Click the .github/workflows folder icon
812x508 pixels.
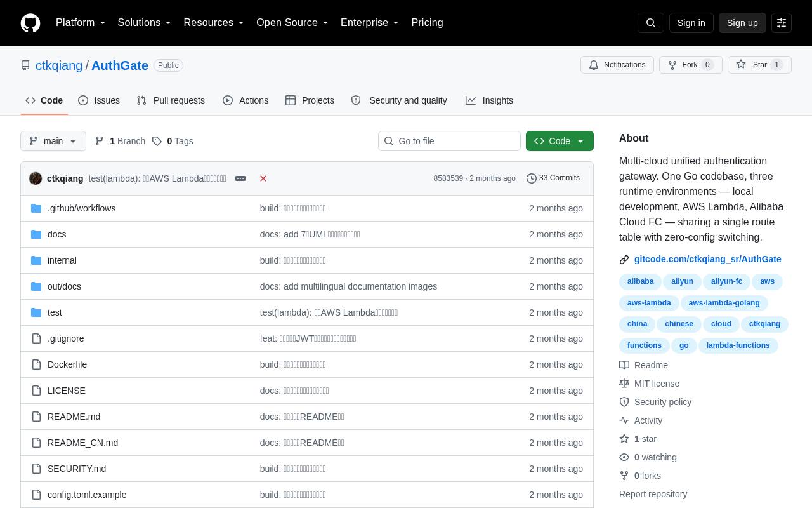coord(36,208)
